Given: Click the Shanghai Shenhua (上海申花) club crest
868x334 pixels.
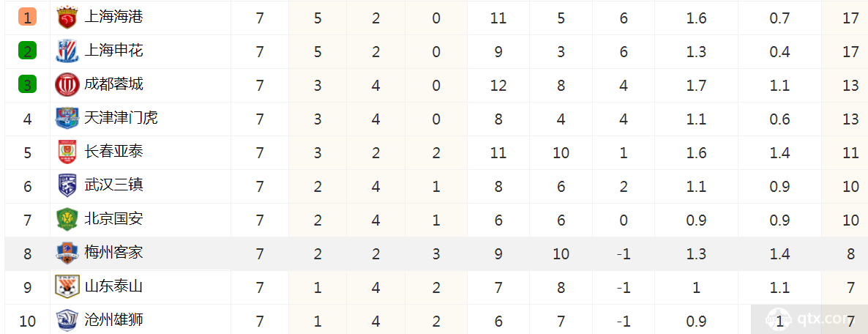Looking at the screenshot, I should 67,51.
